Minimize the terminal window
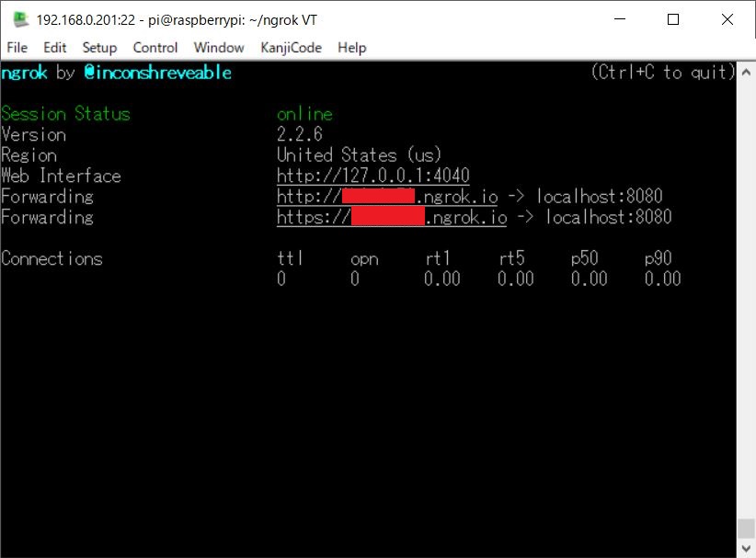The image size is (756, 558). (620, 19)
